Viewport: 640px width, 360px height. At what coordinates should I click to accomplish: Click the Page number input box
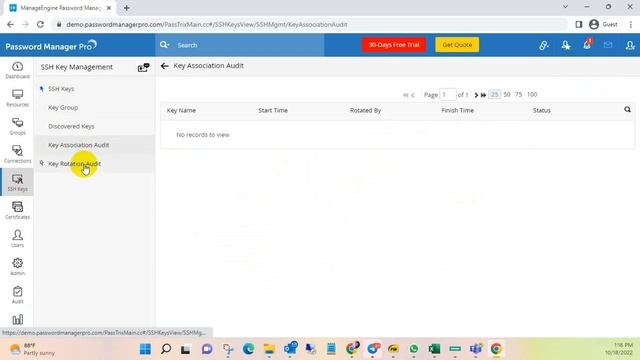coord(448,95)
